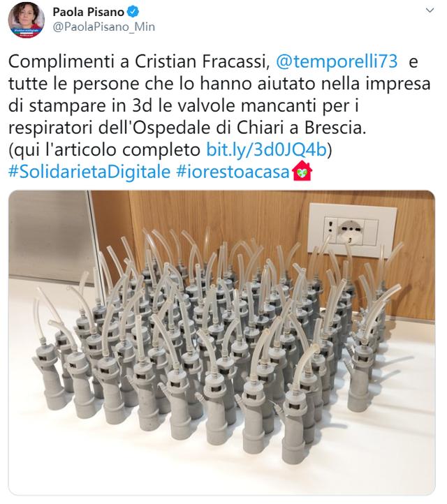
Task: Click the blue verified badge
Action: pyautogui.click(x=133, y=12)
